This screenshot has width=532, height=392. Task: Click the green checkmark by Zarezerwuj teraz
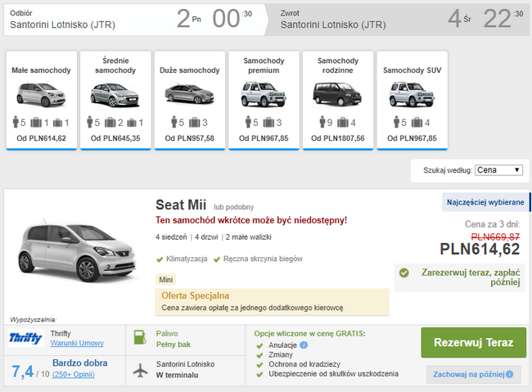(404, 273)
